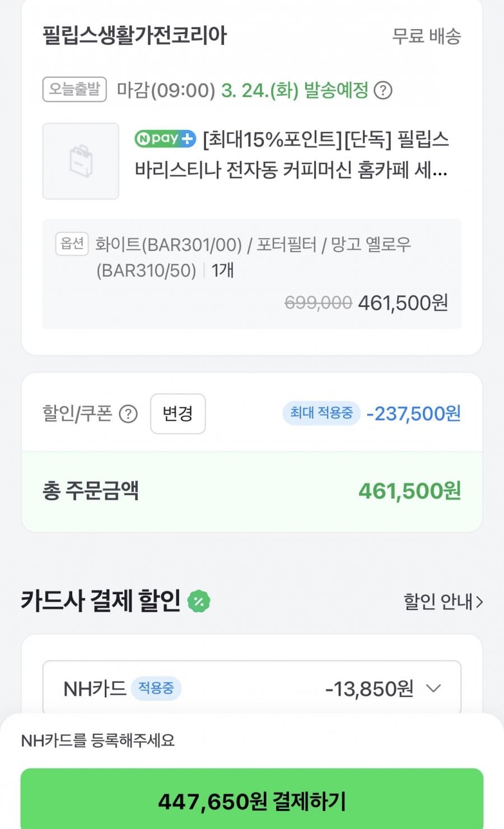Screen dimensions: 504x829
Task: Tap the 적용중 badge beside NH카드
Action: pos(156,688)
